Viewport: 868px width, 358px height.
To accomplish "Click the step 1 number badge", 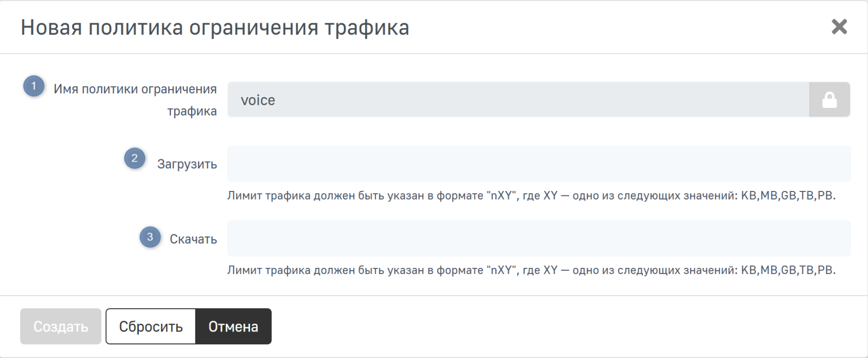I will [34, 86].
